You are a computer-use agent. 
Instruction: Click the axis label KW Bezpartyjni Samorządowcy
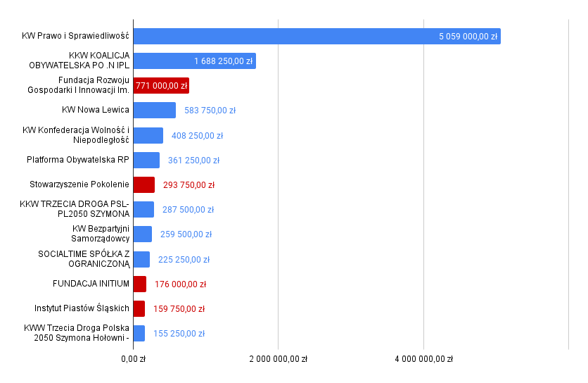(x=101, y=234)
